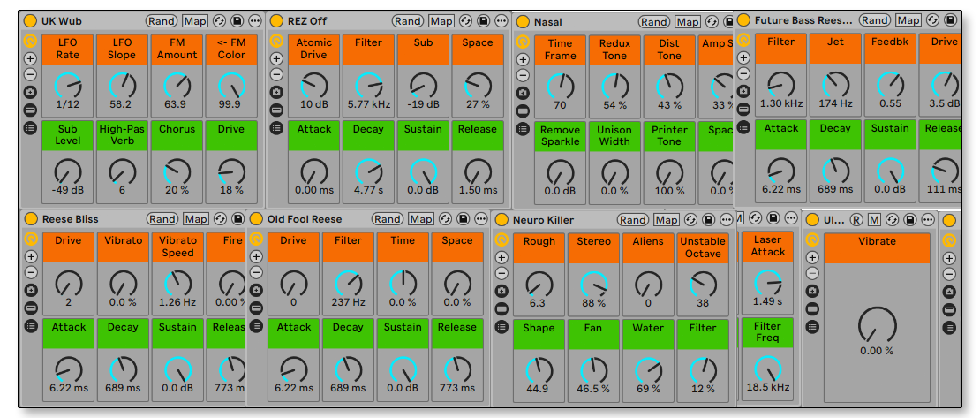Click the show devices icon in Nasal rack
The image size is (980, 418).
click(x=523, y=128)
